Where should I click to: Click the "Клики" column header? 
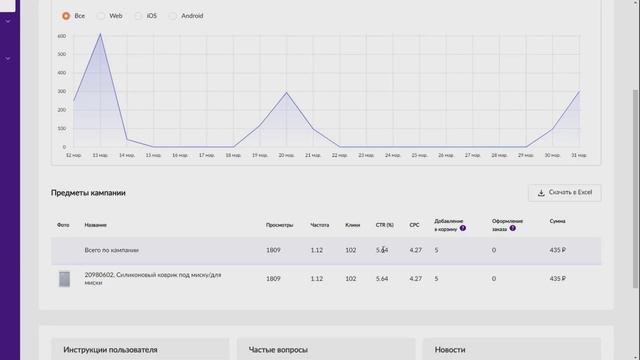pyautogui.click(x=352, y=225)
